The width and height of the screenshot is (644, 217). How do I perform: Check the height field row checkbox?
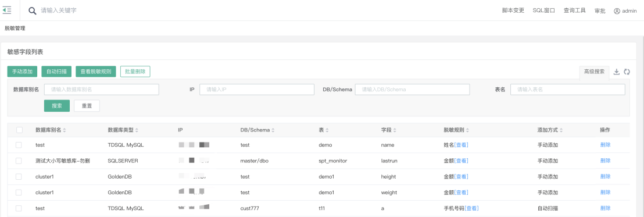pyautogui.click(x=19, y=176)
